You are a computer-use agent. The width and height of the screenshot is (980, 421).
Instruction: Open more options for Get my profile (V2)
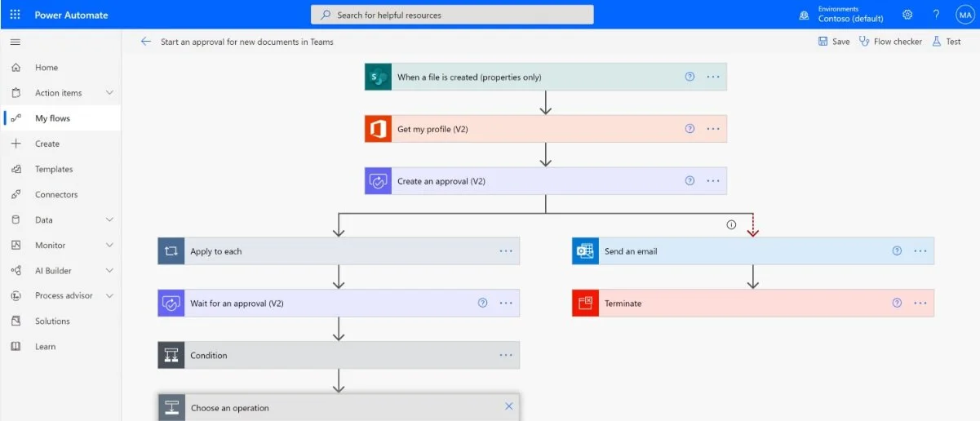[713, 129]
